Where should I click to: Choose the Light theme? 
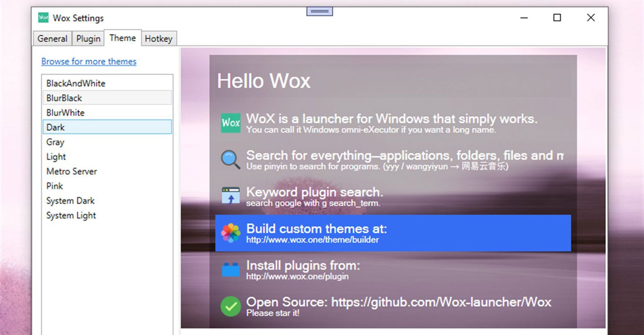tap(107, 156)
